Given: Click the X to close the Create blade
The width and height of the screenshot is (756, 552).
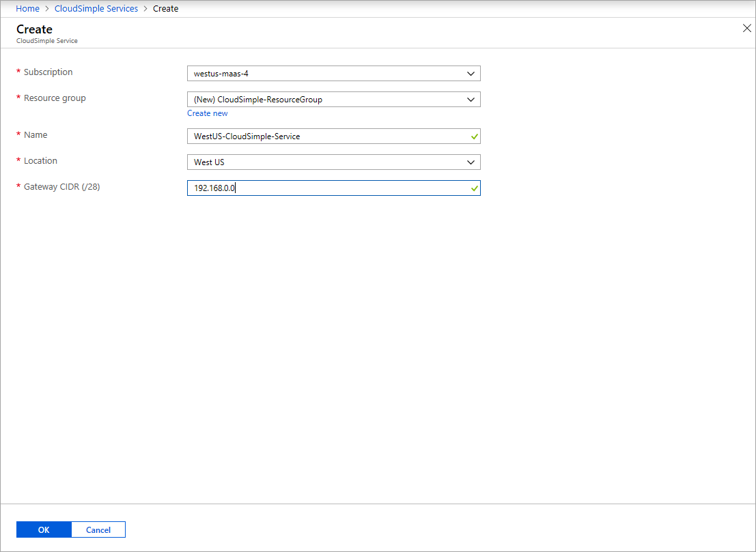Looking at the screenshot, I should (746, 28).
